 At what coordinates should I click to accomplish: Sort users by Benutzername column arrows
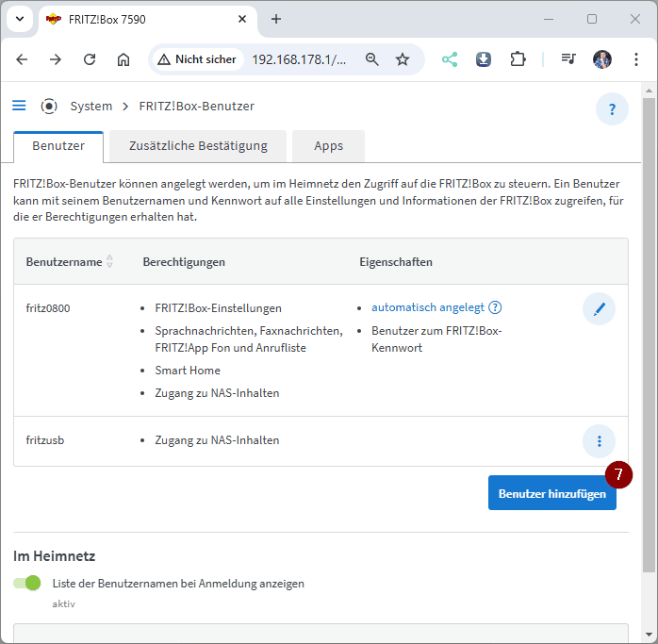(x=109, y=261)
